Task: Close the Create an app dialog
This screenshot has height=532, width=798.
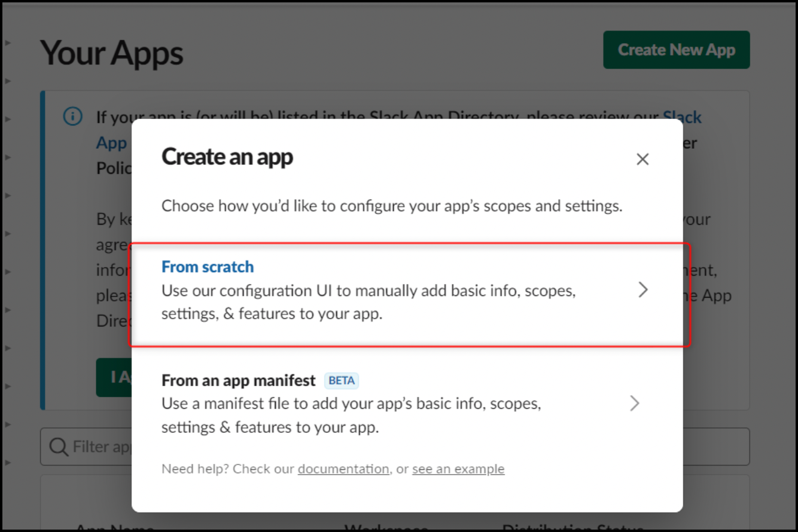Action: 642,159
